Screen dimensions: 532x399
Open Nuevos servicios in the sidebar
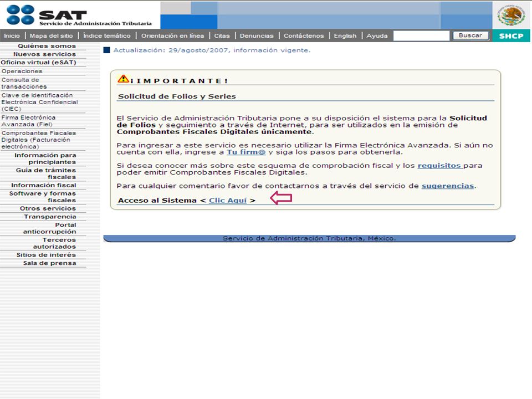[x=44, y=54]
